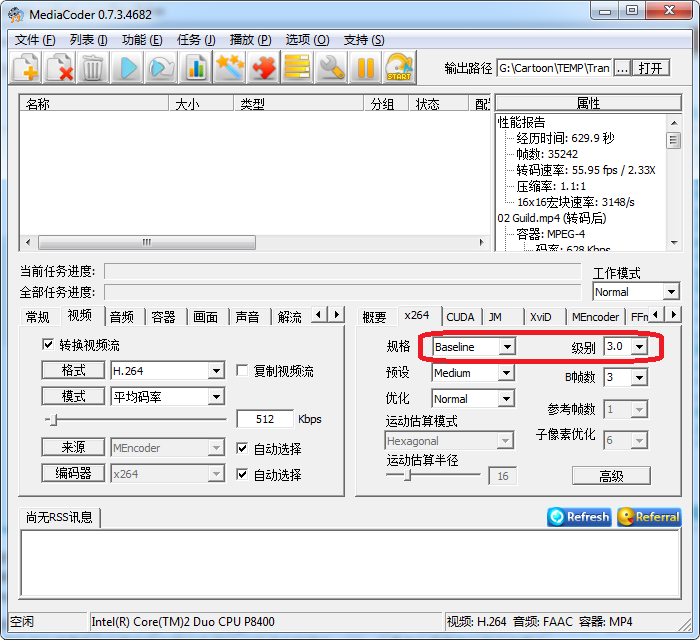
Task: Click the bar chart statistics icon
Action: coord(196,68)
